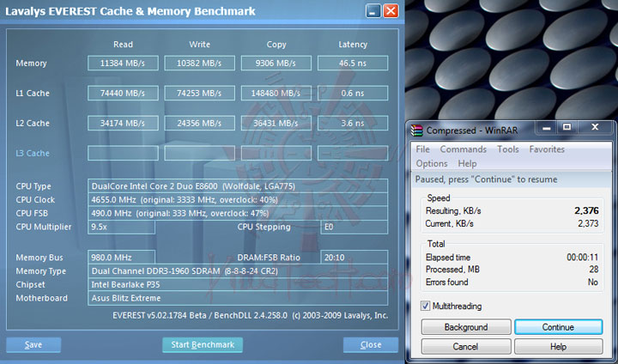Click the Read column header
This screenshot has height=364, width=618.
(123, 45)
